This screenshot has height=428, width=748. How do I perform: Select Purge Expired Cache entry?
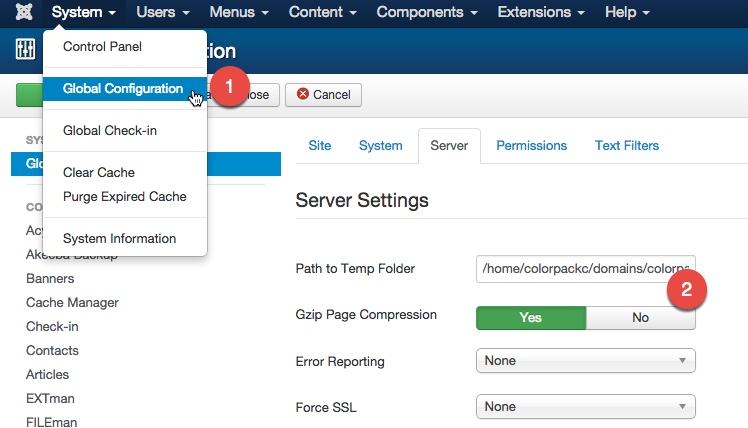coord(125,197)
